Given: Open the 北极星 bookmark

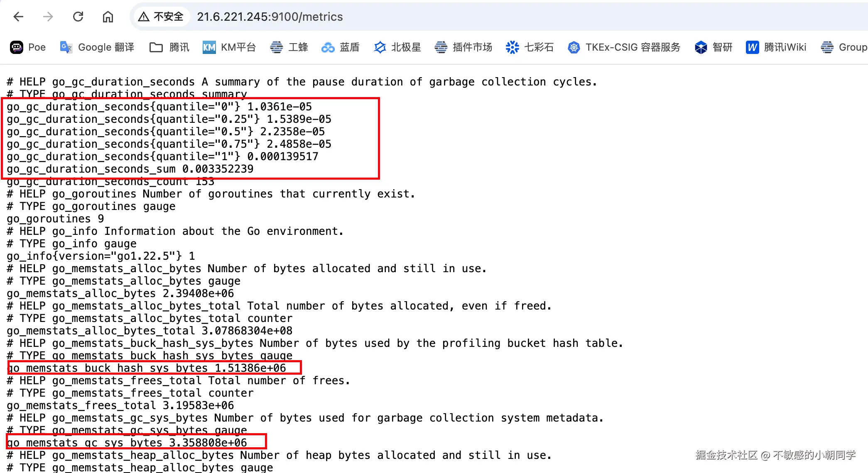Looking at the screenshot, I should coord(397,47).
